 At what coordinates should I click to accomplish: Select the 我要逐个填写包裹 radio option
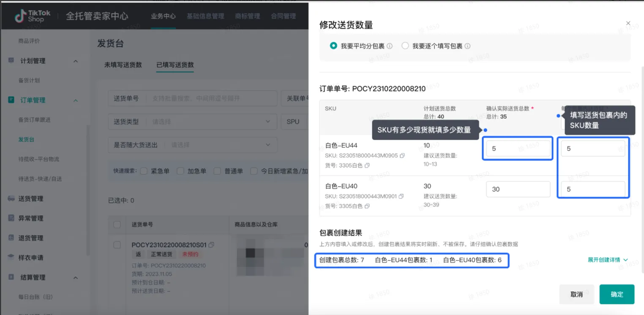click(405, 46)
